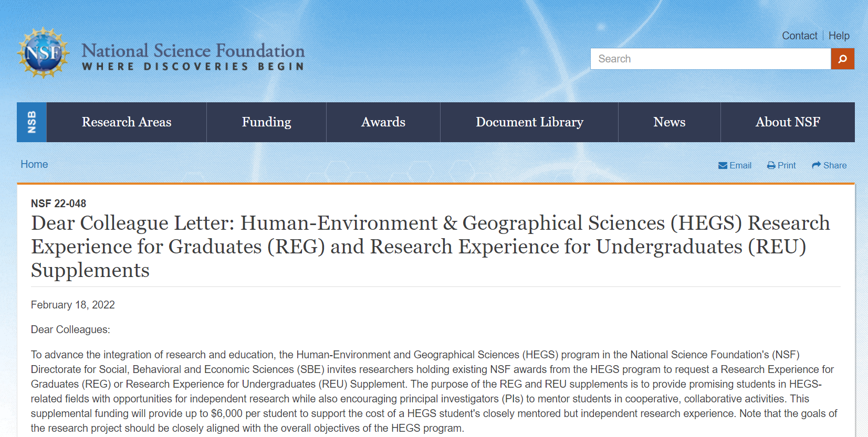Click the National Science Foundation title text

click(193, 51)
